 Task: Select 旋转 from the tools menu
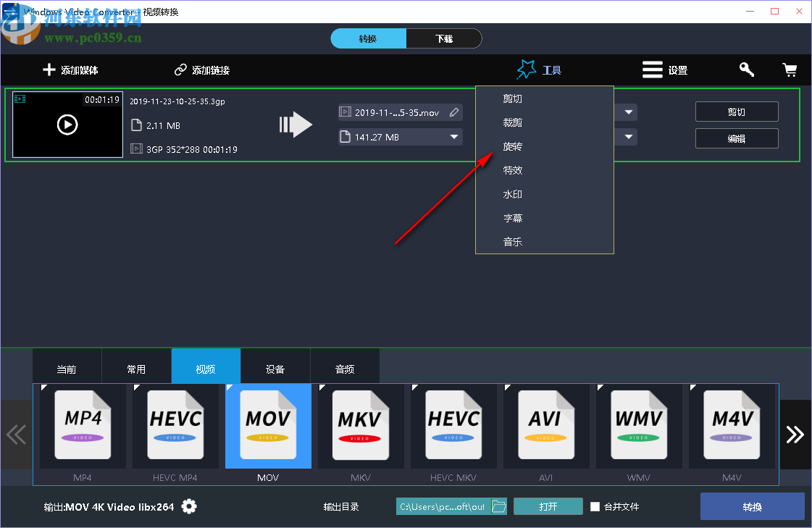point(512,146)
